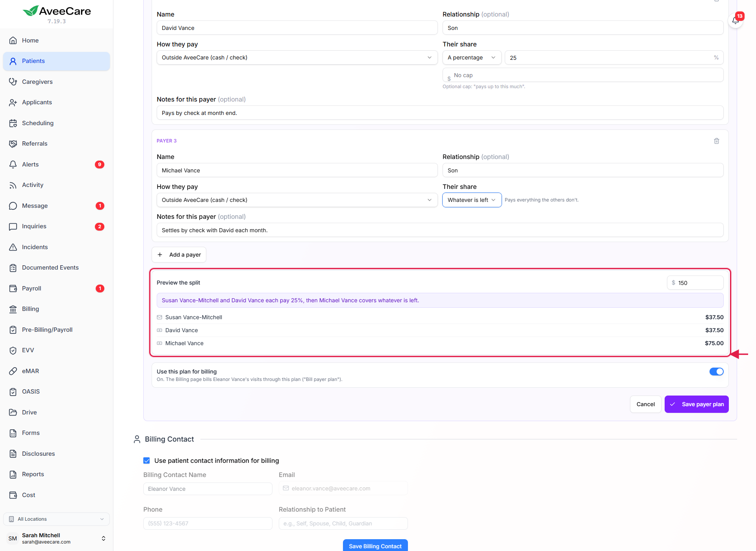Click the OASIS clipboard icon

tap(13, 392)
